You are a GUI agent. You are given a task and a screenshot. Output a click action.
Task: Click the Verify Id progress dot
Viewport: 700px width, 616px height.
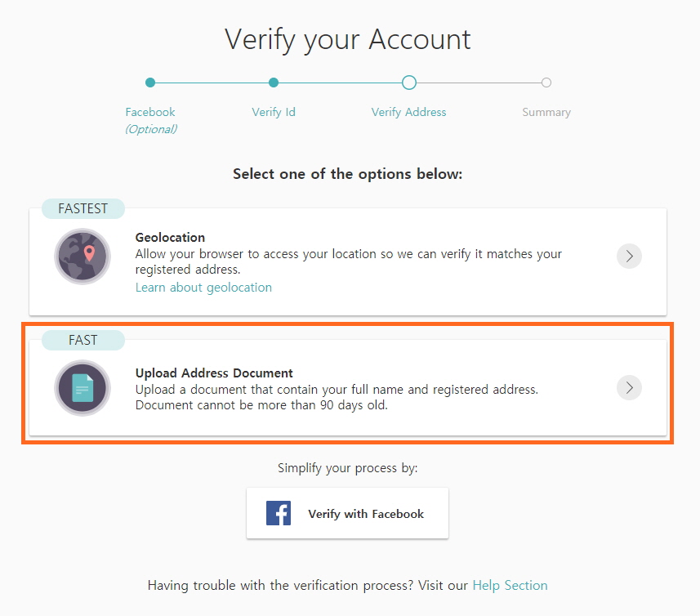pos(274,83)
